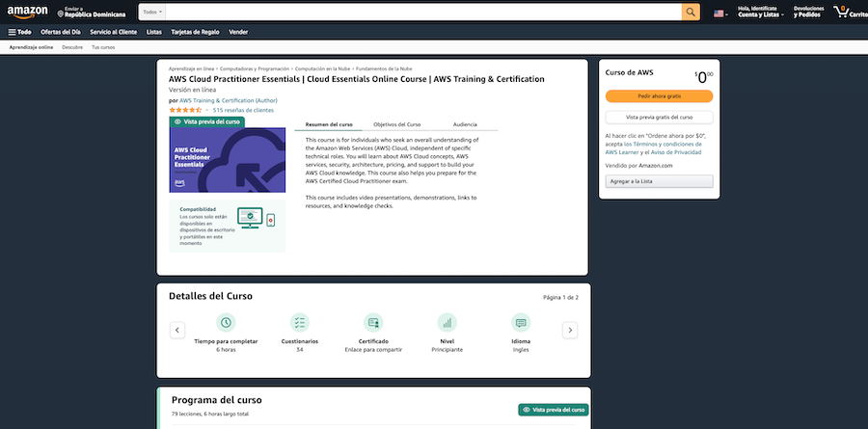Open the Listas menu item
868x429 pixels.
click(154, 32)
